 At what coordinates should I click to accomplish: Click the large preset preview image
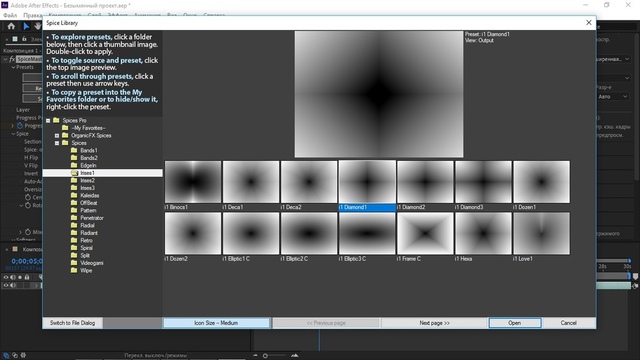[379, 94]
